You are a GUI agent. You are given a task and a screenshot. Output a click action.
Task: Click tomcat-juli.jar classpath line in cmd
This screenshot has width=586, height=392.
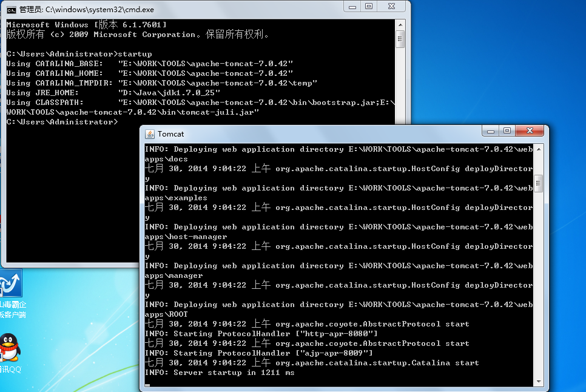133,112
